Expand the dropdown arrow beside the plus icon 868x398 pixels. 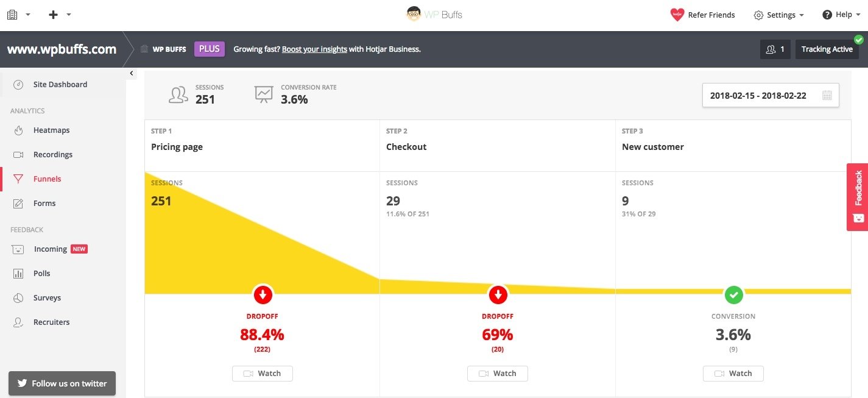(69, 15)
